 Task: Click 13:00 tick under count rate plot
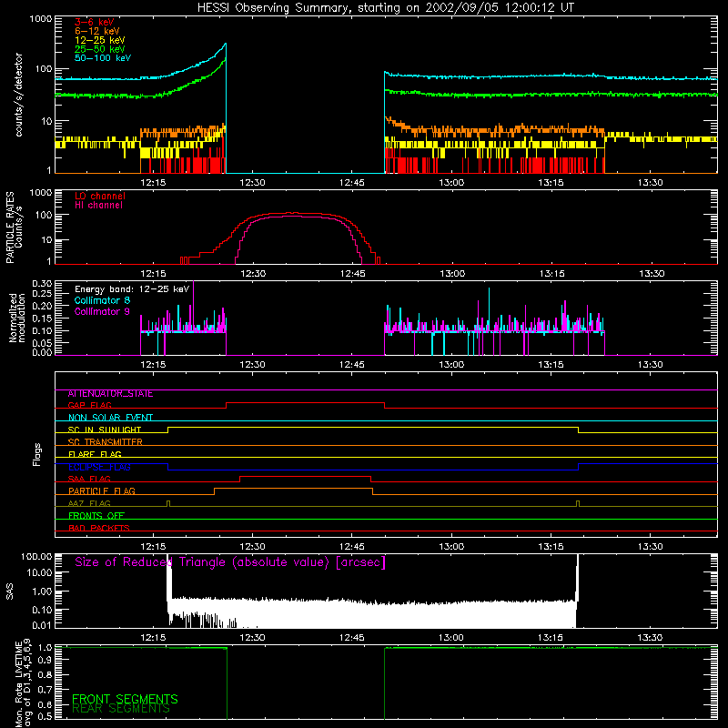tap(451, 183)
